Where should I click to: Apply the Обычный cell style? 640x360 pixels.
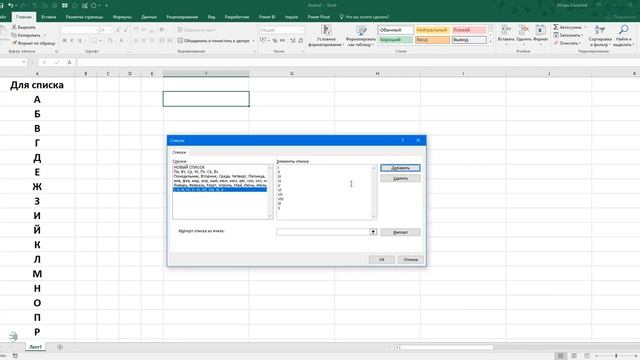396,30
